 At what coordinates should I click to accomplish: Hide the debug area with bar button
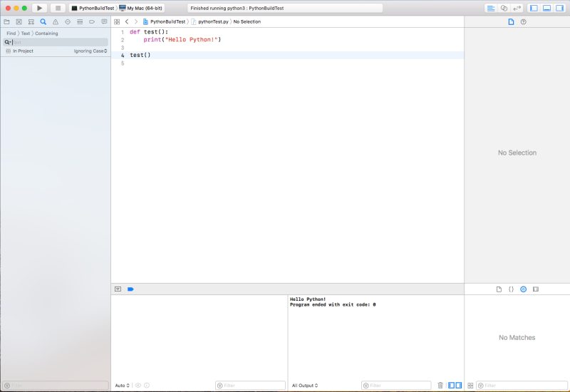pyautogui.click(x=118, y=289)
